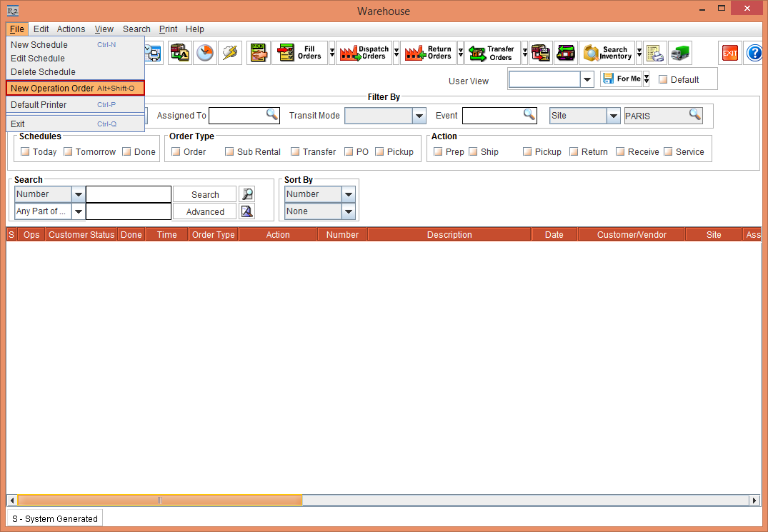Image resolution: width=768 pixels, height=532 pixels.
Task: Open Search Inventory tool
Action: click(607, 53)
